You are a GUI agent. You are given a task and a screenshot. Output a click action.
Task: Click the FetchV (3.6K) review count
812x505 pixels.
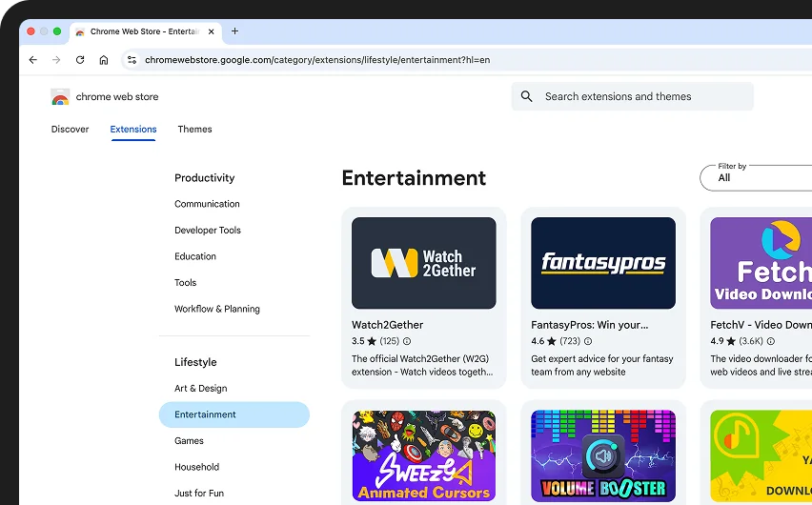[751, 341]
